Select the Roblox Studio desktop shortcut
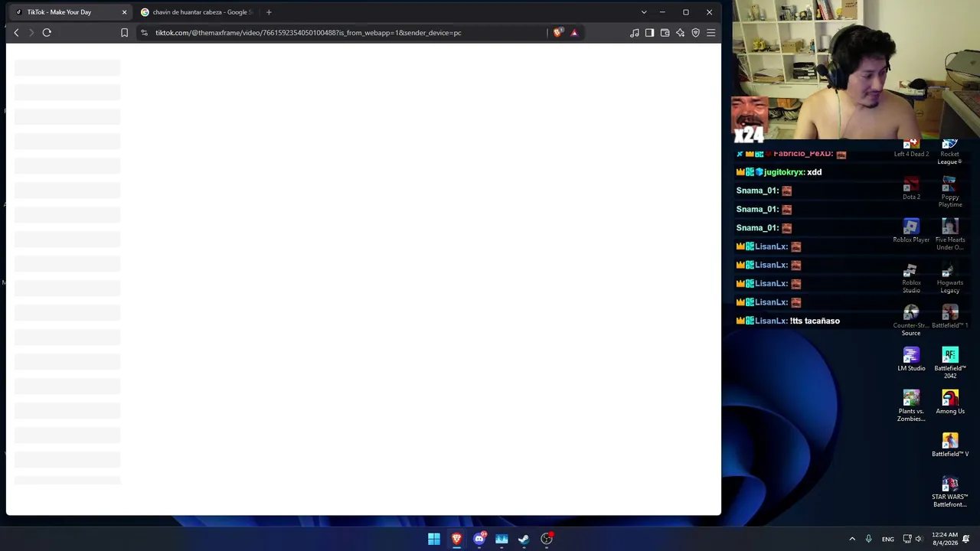980x551 pixels. tap(911, 279)
